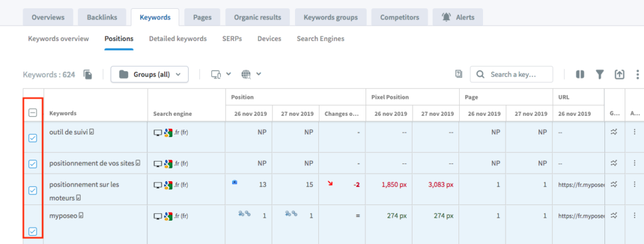Open the Organic results tab

pos(257,17)
